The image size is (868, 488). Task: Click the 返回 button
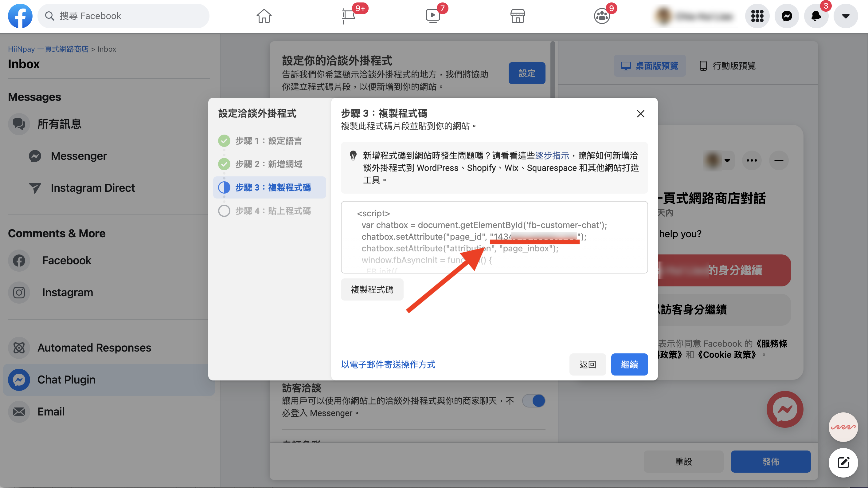click(x=588, y=364)
